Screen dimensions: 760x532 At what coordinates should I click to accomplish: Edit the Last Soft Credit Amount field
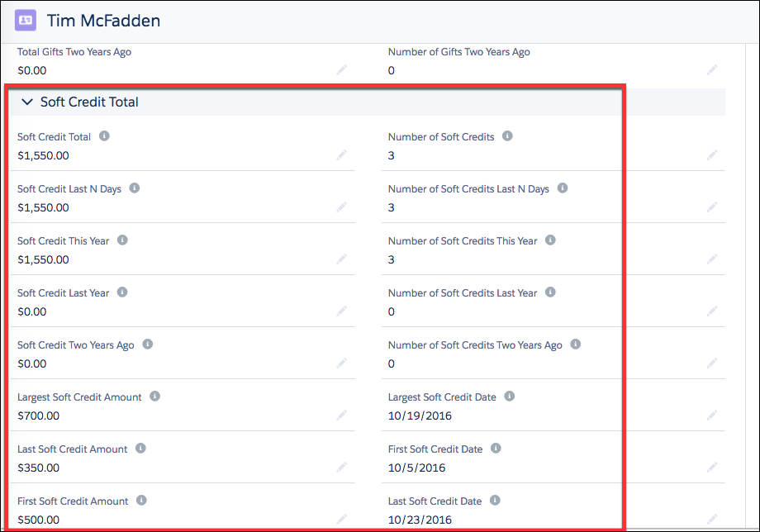[x=341, y=468]
